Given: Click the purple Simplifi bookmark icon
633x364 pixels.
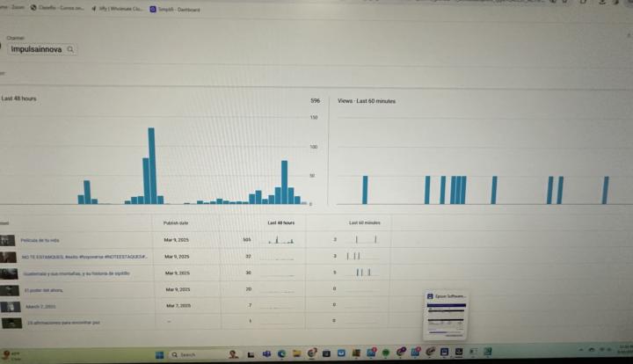Looking at the screenshot, I should tap(153, 10).
